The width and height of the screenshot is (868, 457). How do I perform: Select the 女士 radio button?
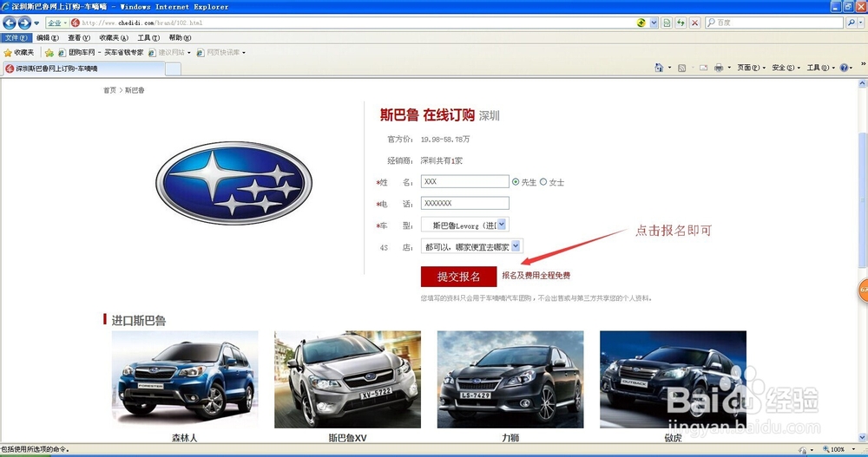pos(543,181)
